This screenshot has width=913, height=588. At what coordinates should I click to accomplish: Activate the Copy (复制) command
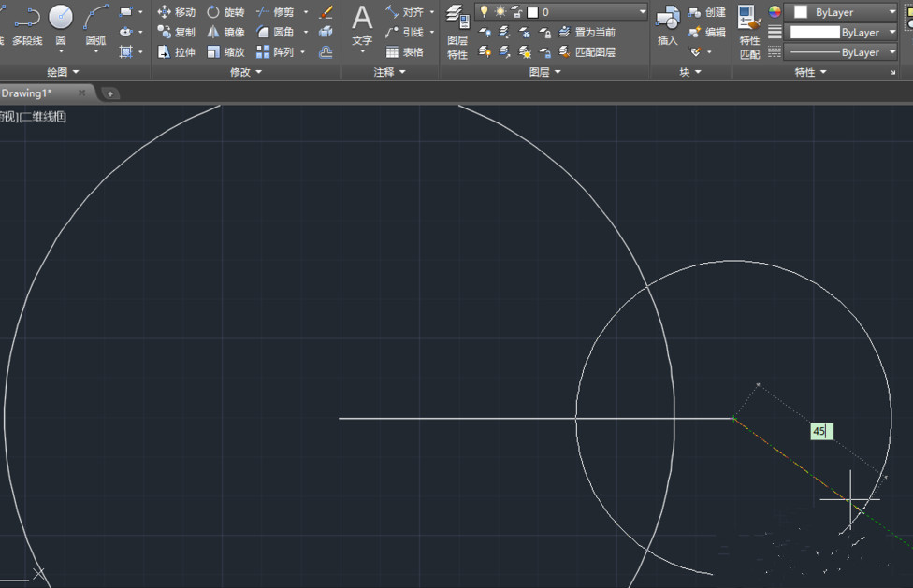pyautogui.click(x=177, y=32)
